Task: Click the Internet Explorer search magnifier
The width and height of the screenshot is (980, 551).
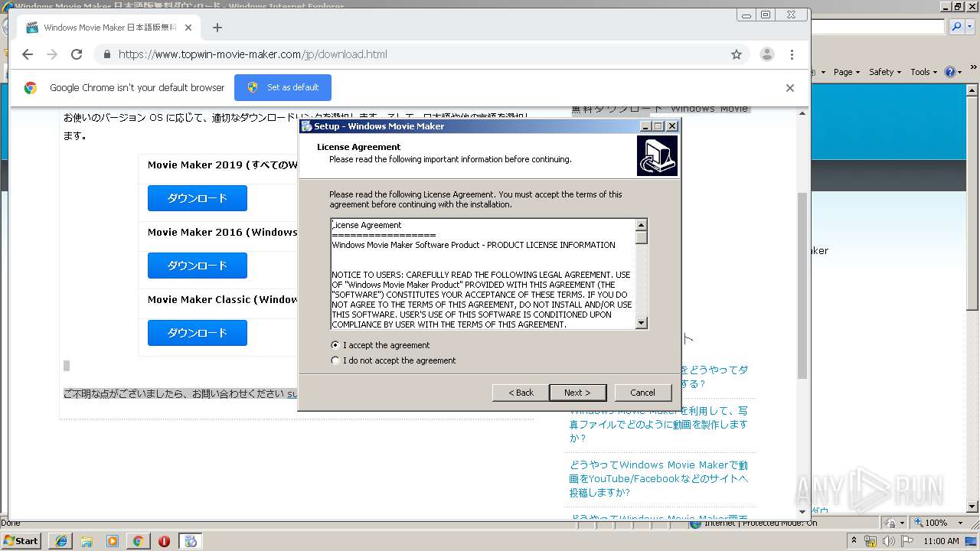Action: point(957,27)
